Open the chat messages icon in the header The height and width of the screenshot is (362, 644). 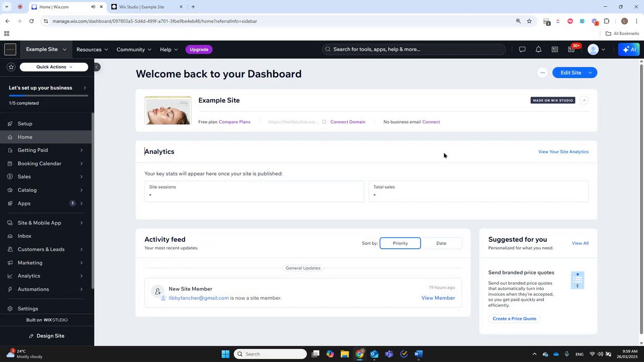click(x=522, y=49)
